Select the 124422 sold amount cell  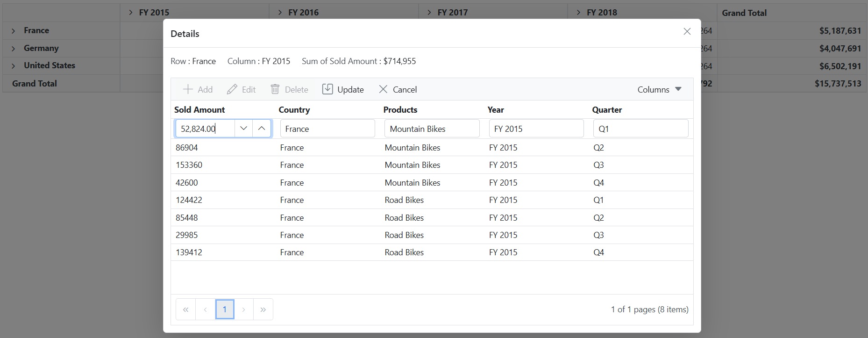(223, 200)
